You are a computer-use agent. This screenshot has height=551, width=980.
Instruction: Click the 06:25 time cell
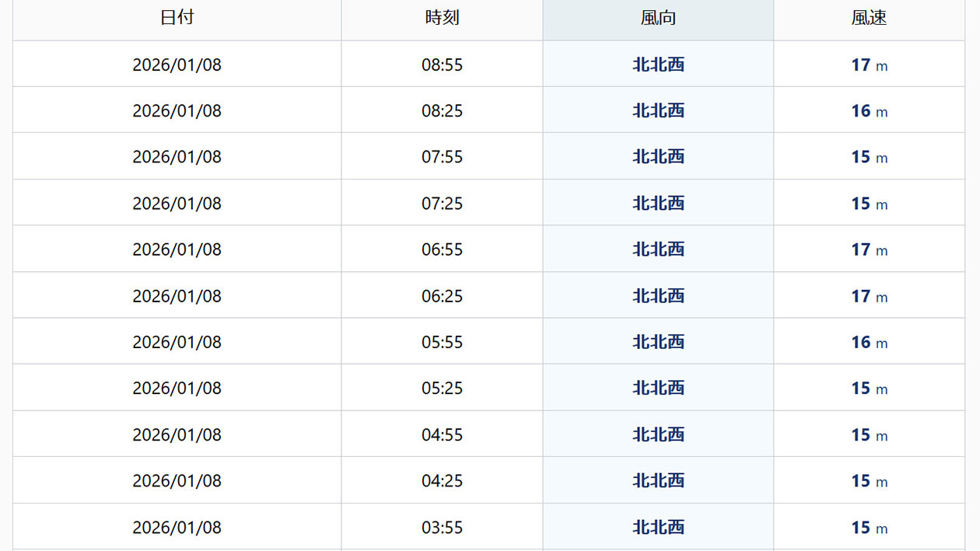click(x=442, y=296)
